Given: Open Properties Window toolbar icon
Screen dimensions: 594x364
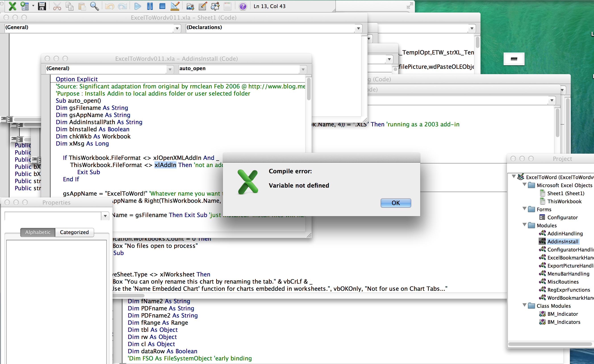Looking at the screenshot, I should [203, 6].
